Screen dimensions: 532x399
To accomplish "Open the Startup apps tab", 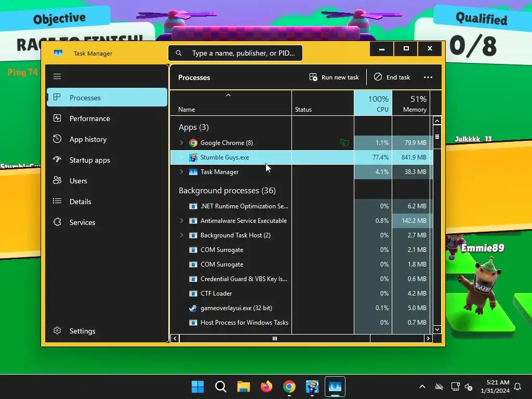I will coord(107,160).
